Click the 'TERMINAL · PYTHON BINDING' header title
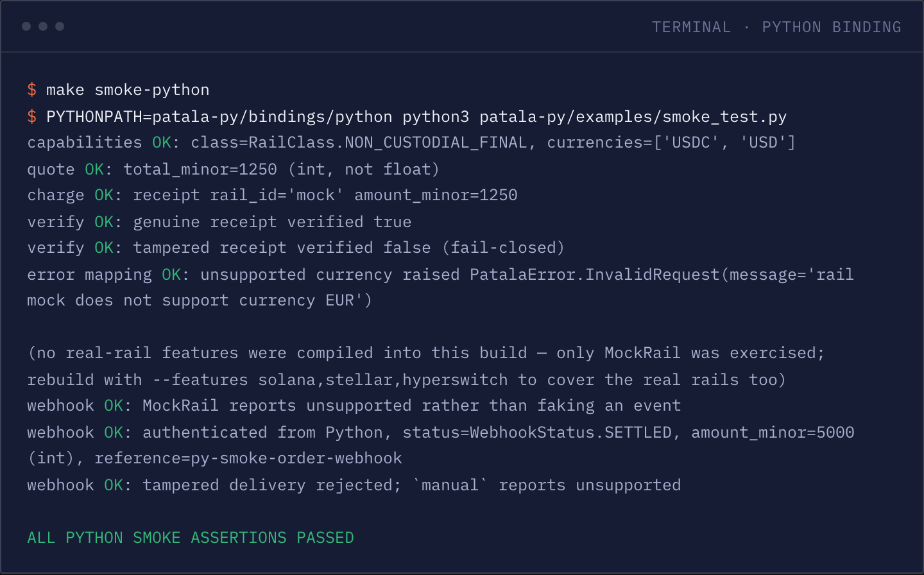The width and height of the screenshot is (924, 575). [x=776, y=27]
